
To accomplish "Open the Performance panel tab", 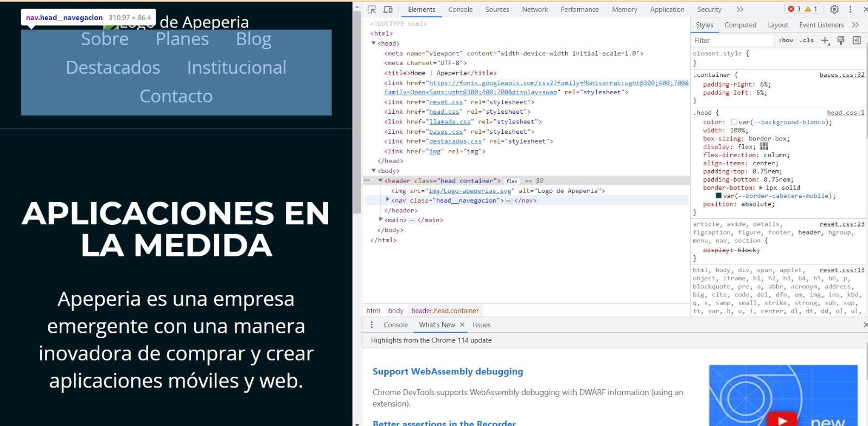I will click(579, 9).
